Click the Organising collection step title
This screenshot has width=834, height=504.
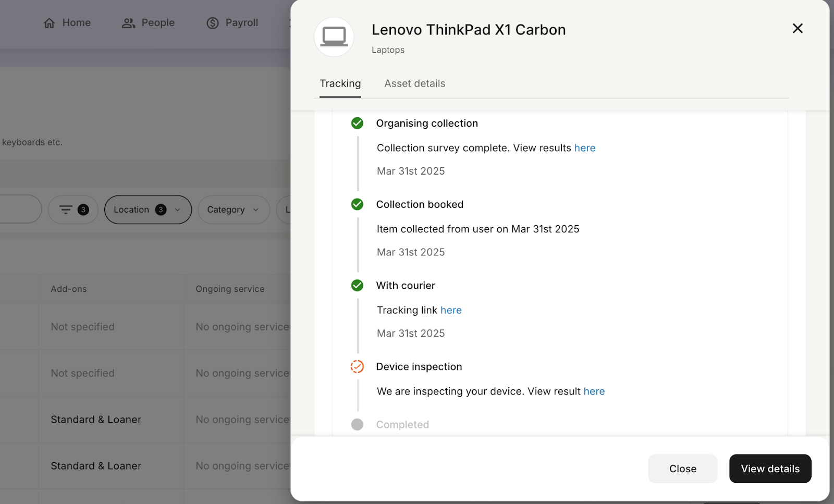[427, 124]
